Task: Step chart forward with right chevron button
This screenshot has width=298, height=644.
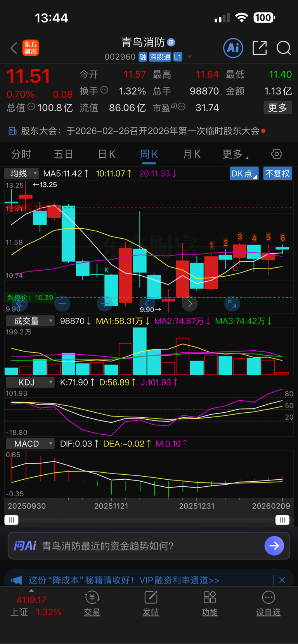Action: click(x=190, y=304)
